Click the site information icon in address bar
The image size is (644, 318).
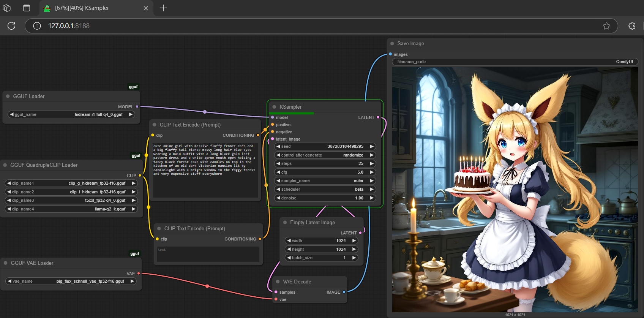point(37,26)
